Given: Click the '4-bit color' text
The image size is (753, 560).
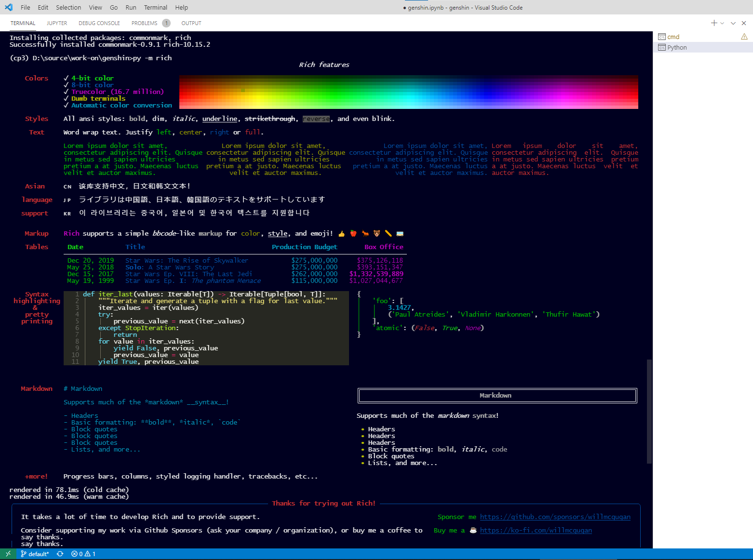Looking at the screenshot, I should click(93, 78).
